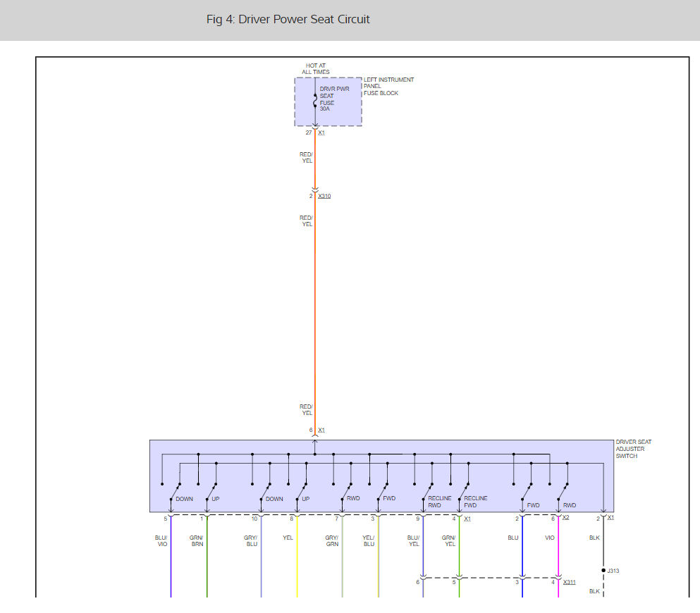Select the BLU/VIO wire at pin 5
700x613 pixels.
[x=171, y=556]
